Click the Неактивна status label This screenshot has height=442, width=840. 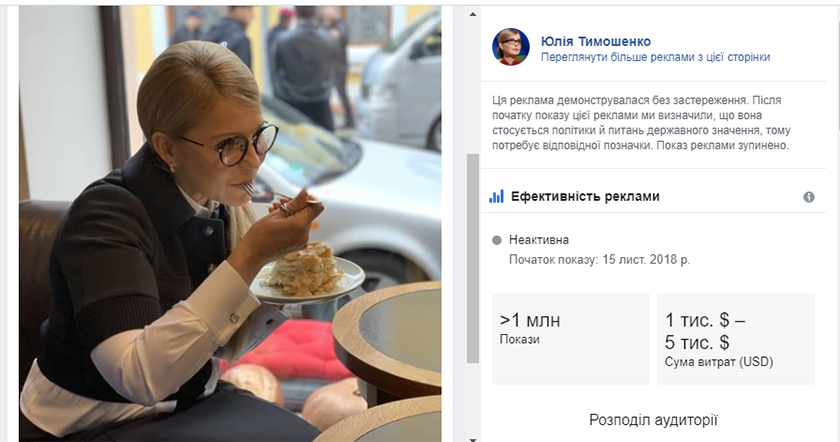[x=538, y=240]
